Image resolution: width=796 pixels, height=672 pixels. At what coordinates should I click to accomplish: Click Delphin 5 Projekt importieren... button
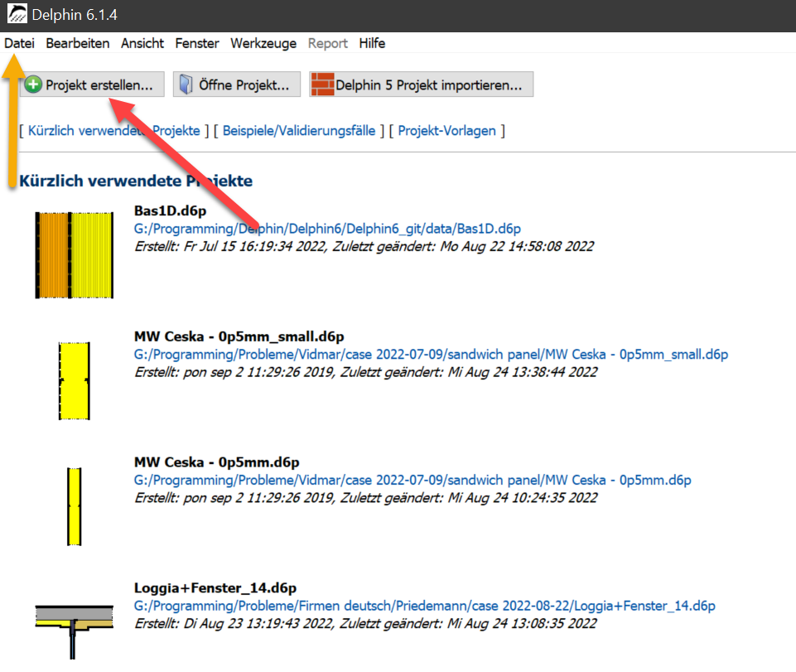pos(422,85)
